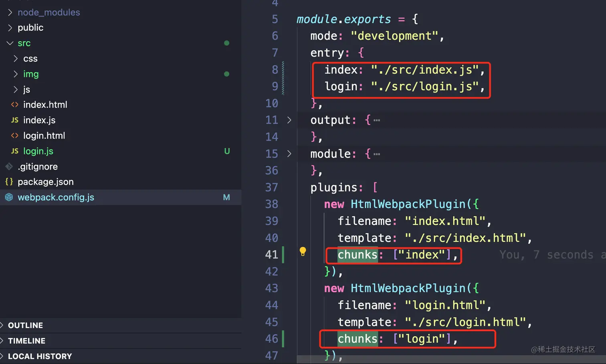Unfold the output block at line 11
Screen dimensions: 606x364
click(289, 120)
